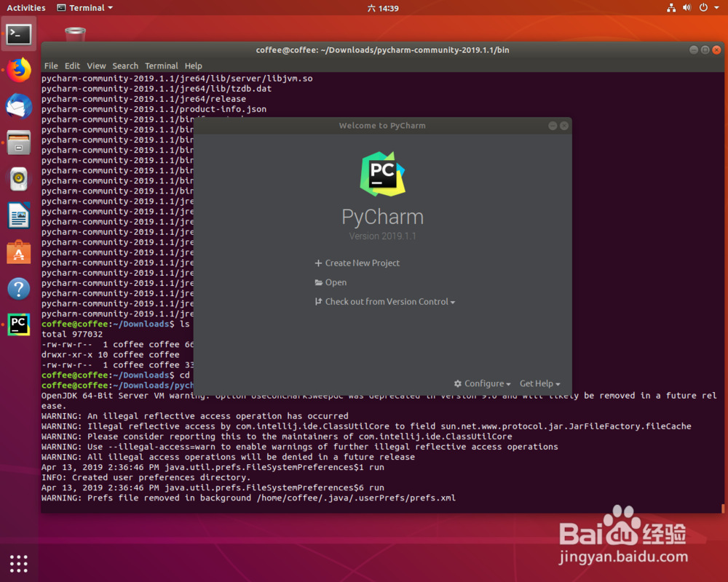This screenshot has height=582, width=728.
Task: Click the power icon in top bar
Action: [x=703, y=8]
